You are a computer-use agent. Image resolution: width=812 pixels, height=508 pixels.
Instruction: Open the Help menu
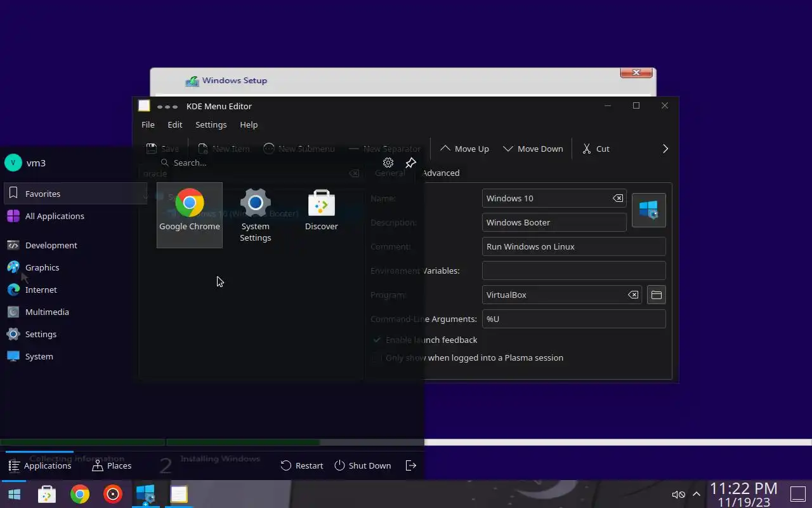(x=249, y=124)
